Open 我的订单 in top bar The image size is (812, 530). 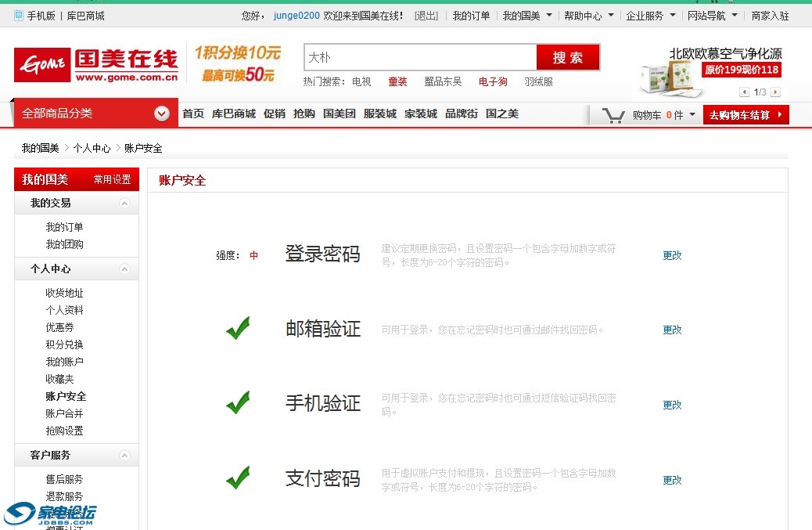point(471,16)
